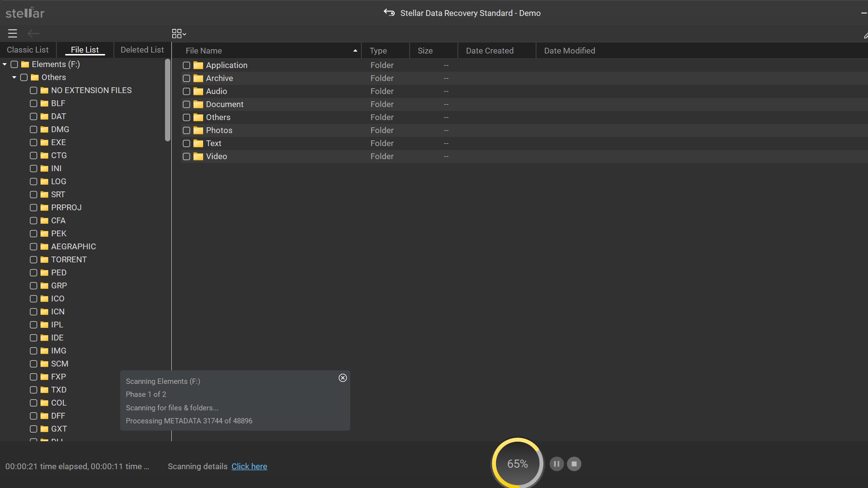The image size is (868, 488).
Task: Pause the ongoing scan
Action: point(556,463)
